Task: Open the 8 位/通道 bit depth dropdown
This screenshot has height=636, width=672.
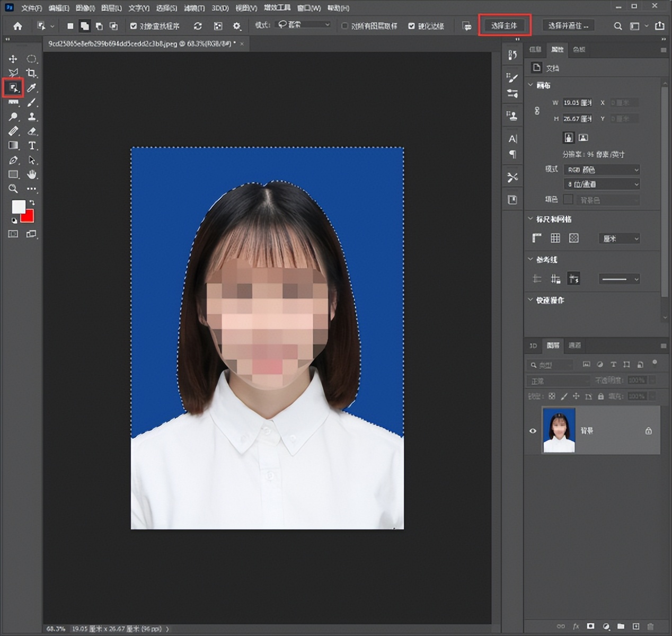Action: click(x=602, y=184)
